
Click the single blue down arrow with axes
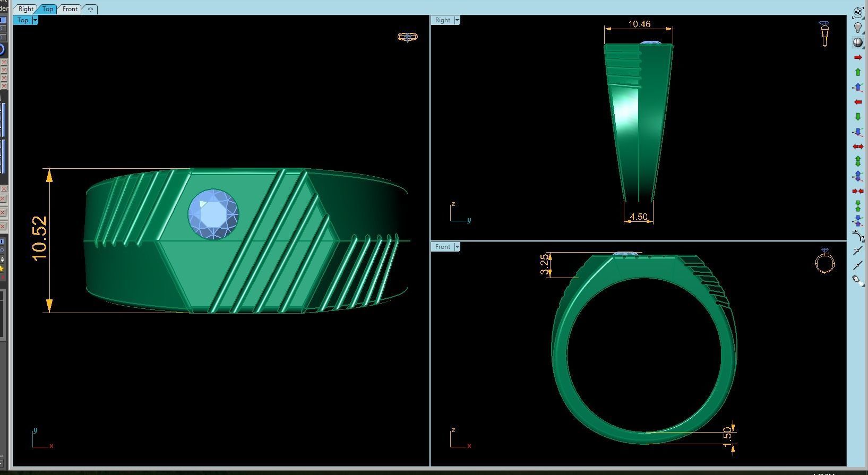pos(858,132)
